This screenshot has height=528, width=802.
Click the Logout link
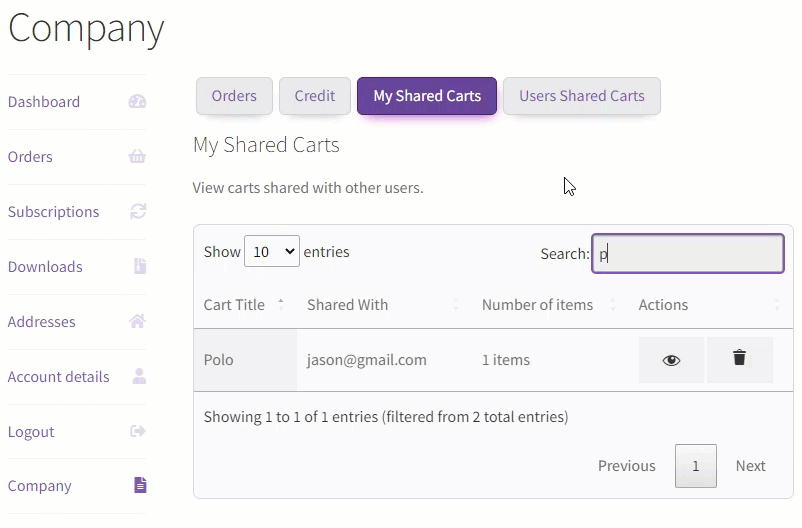click(x=31, y=432)
